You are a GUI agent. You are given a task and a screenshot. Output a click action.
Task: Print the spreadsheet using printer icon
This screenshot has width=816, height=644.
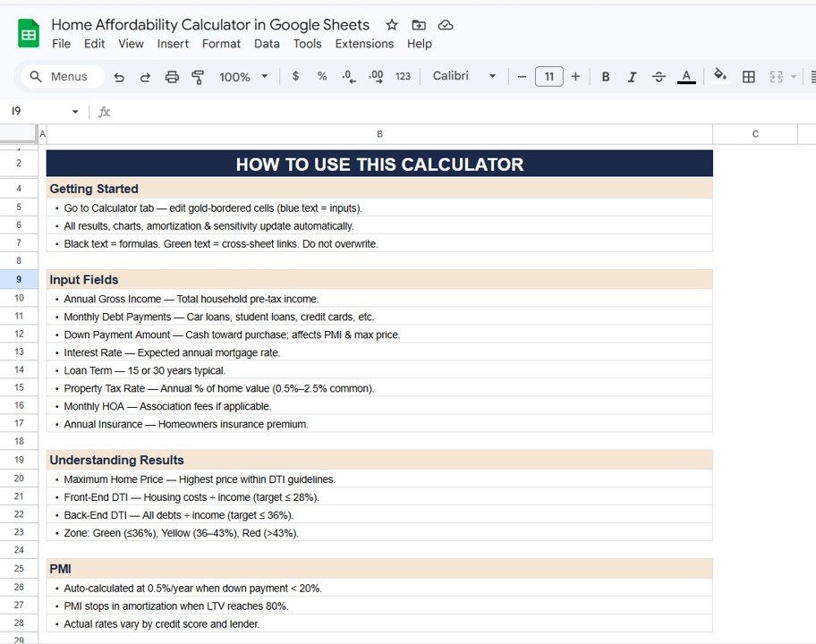(172, 77)
